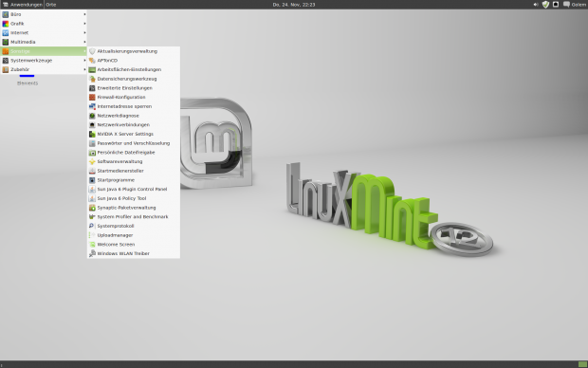Open the Golem user menu

[x=575, y=5]
